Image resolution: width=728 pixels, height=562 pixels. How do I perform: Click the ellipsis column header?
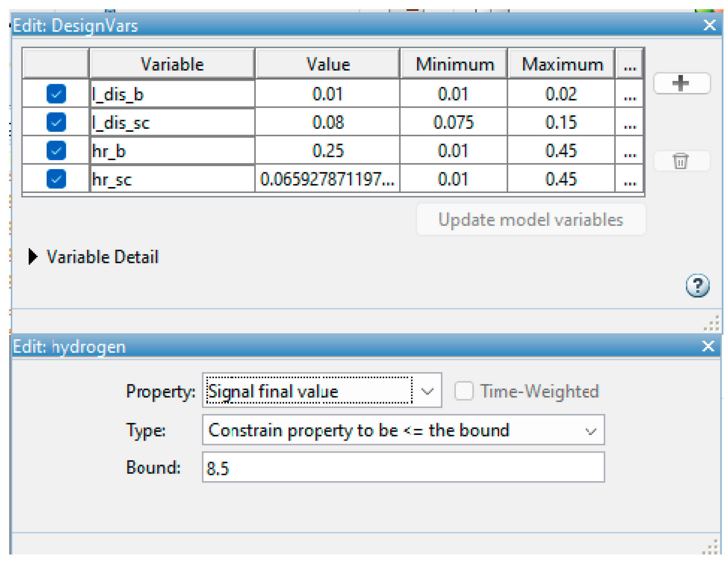point(630,64)
